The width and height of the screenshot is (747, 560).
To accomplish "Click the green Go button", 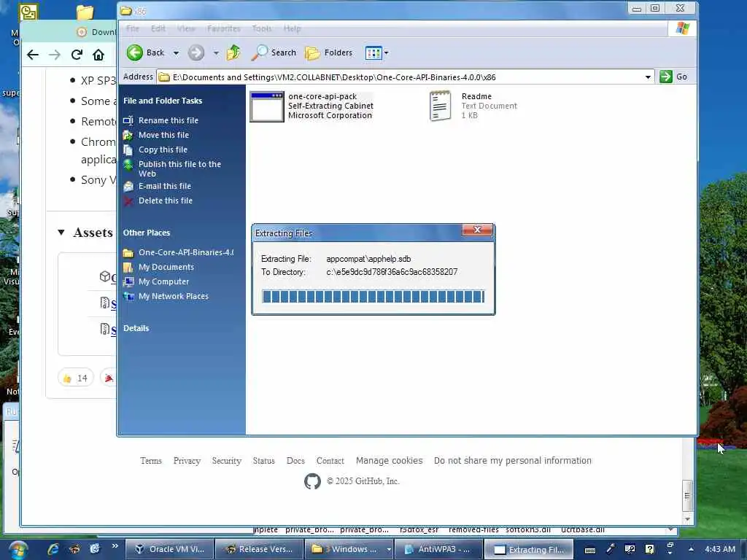I will pos(673,77).
